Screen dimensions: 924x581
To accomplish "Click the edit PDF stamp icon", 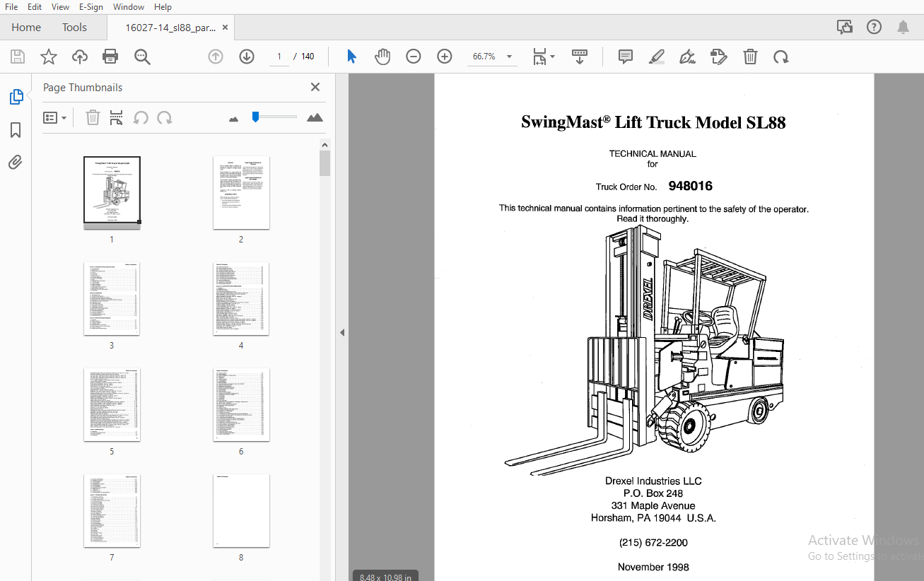I will coord(718,57).
